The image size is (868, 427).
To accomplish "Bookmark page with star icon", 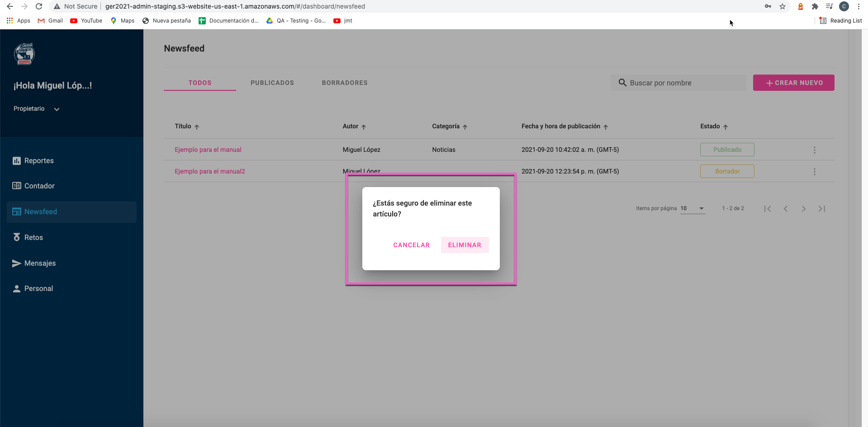I will pos(783,6).
